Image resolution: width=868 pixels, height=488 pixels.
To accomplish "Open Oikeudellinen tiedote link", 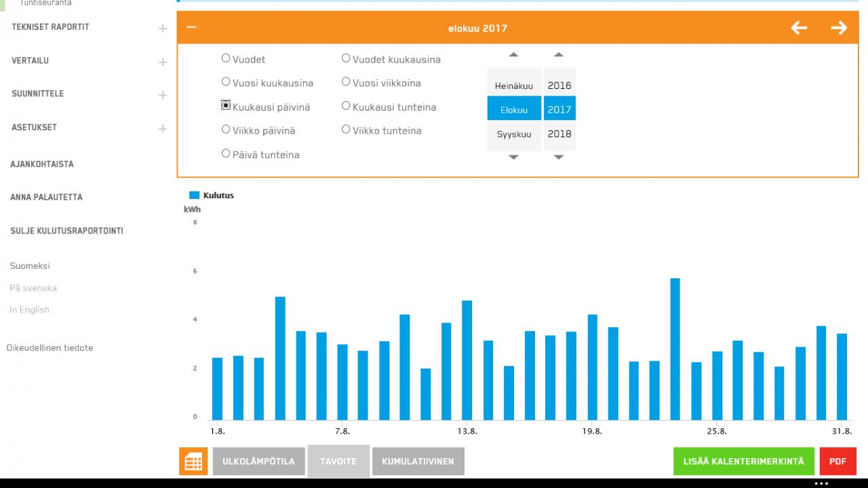I will point(50,348).
